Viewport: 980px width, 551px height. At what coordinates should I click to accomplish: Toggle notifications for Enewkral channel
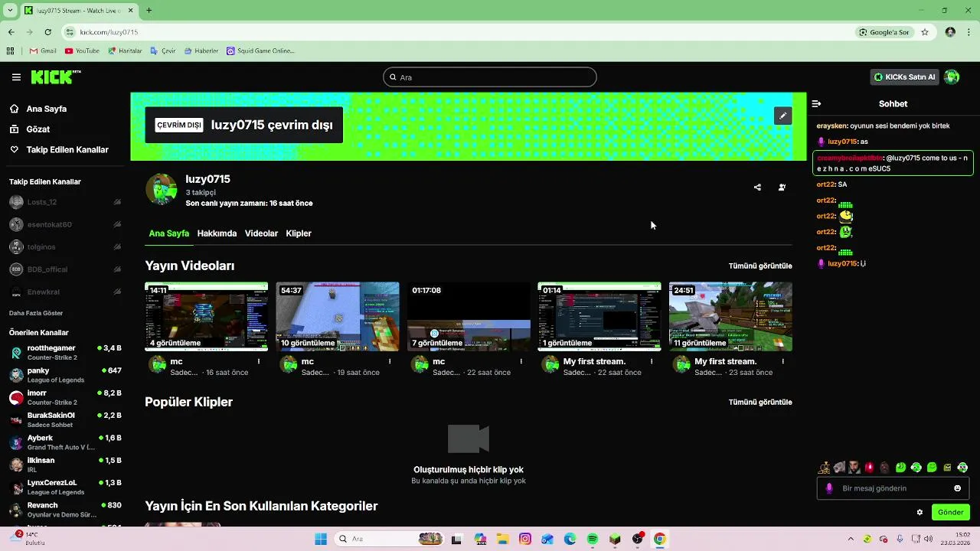pos(117,292)
